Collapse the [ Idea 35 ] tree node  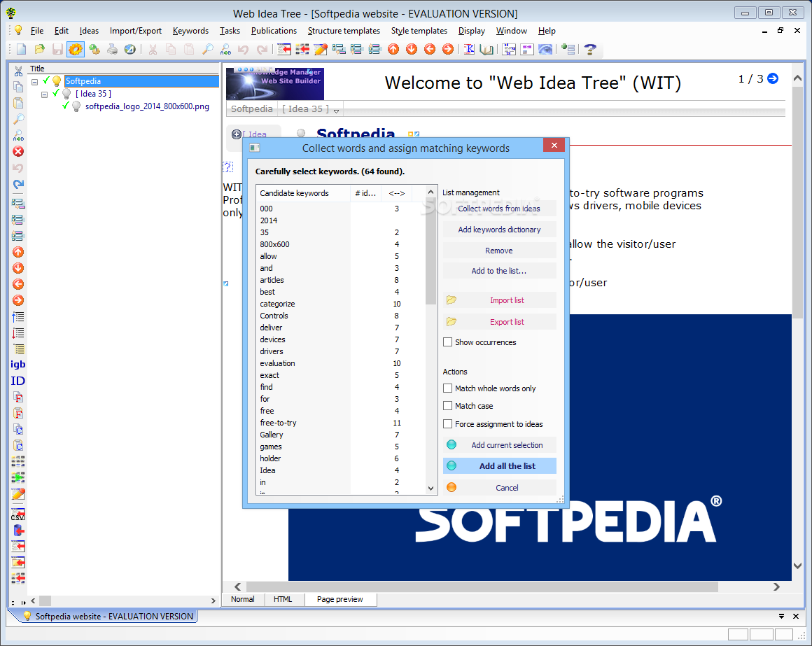45,94
